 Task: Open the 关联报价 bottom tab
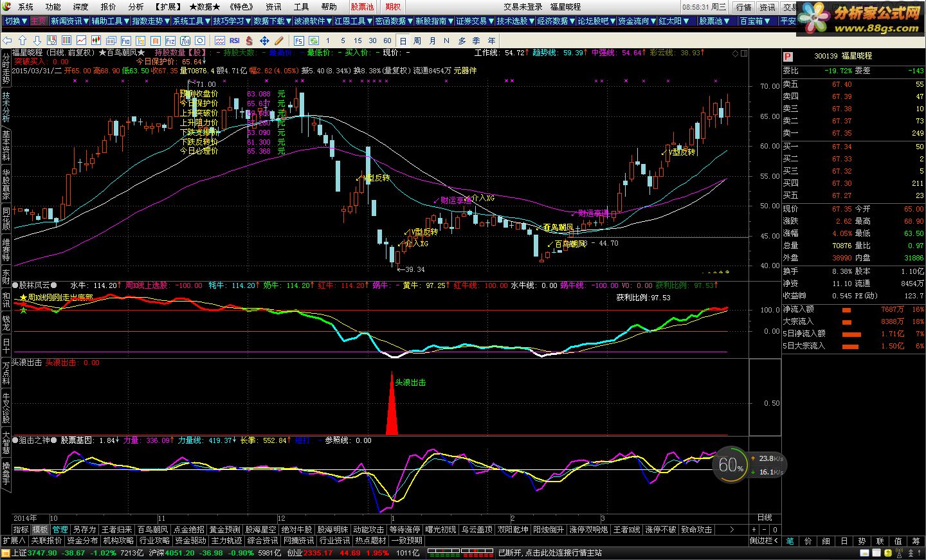pos(46,541)
